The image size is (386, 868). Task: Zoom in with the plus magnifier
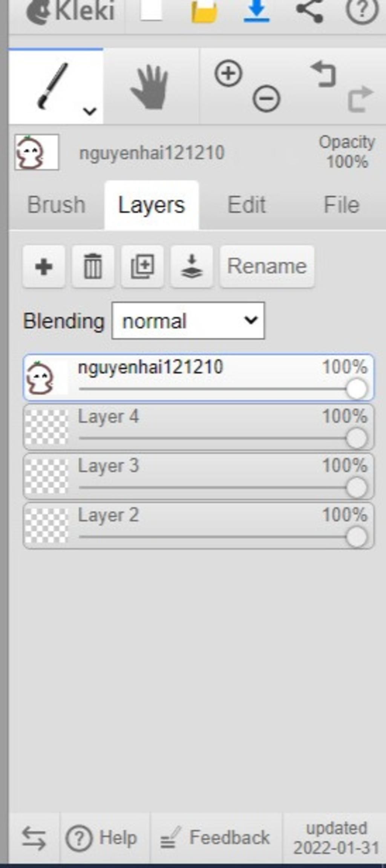point(228,73)
